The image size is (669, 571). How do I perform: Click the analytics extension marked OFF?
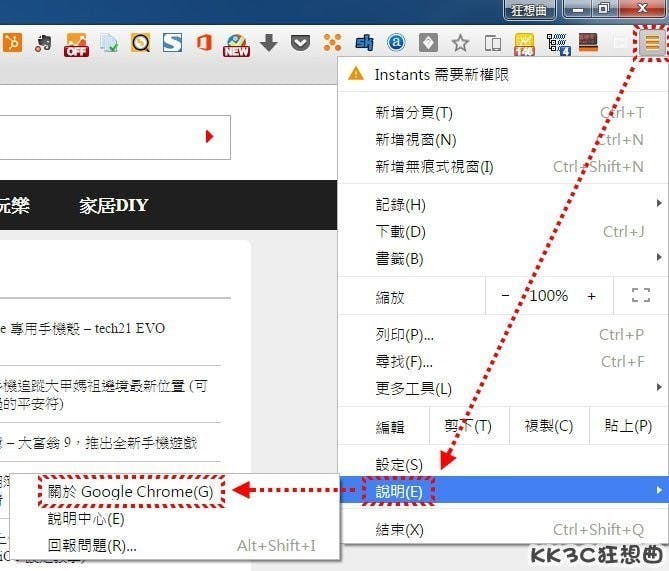coord(76,44)
